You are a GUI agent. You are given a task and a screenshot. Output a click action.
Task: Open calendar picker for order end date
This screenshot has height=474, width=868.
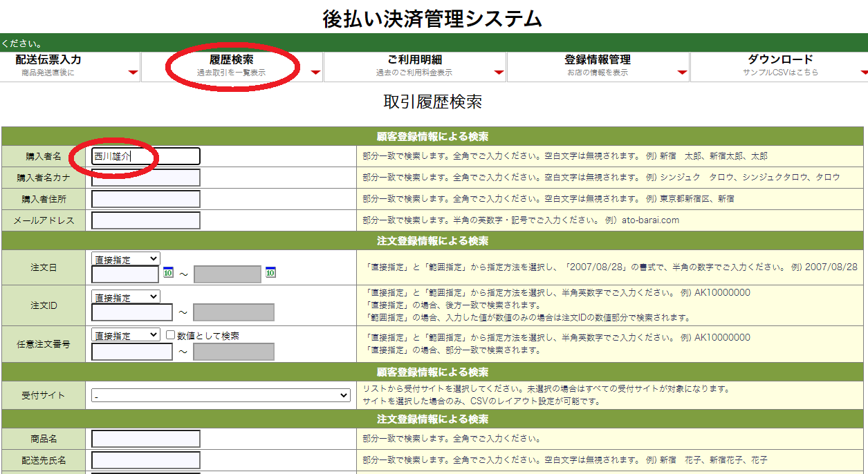pyautogui.click(x=271, y=273)
